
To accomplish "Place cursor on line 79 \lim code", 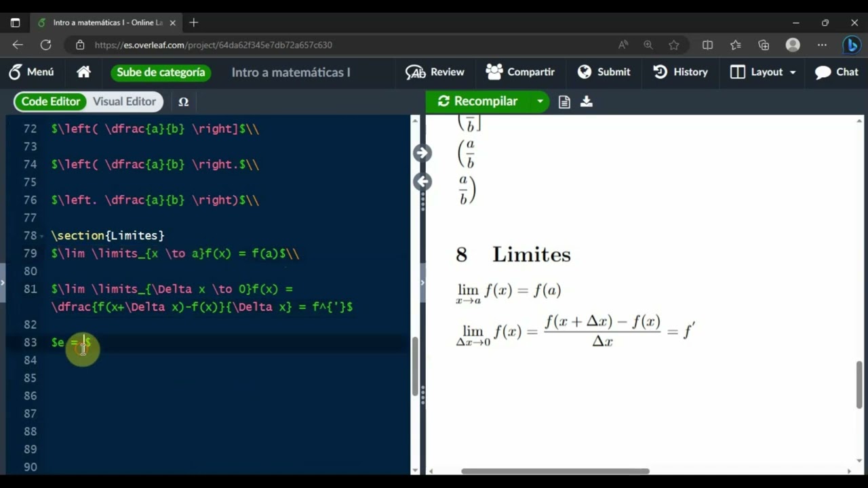I will [175, 253].
